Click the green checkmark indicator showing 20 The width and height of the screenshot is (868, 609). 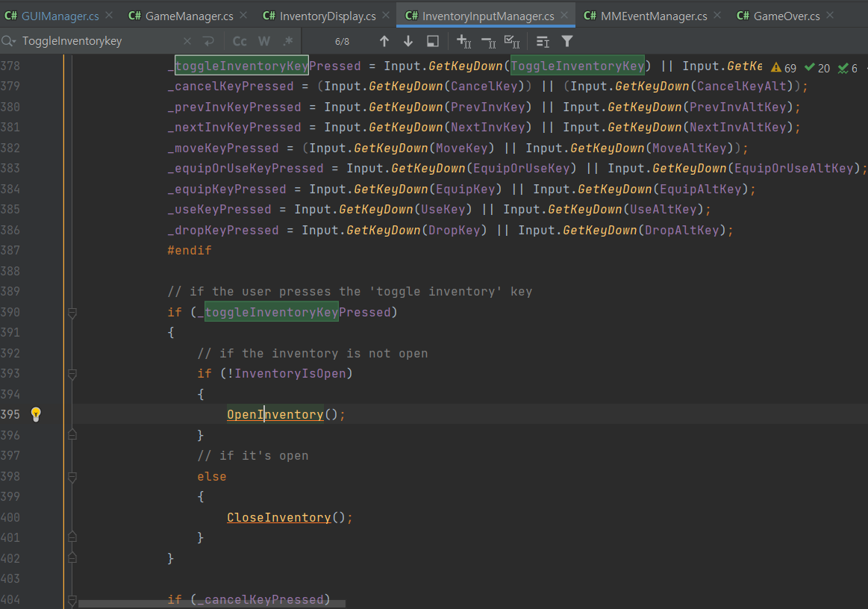coord(817,68)
